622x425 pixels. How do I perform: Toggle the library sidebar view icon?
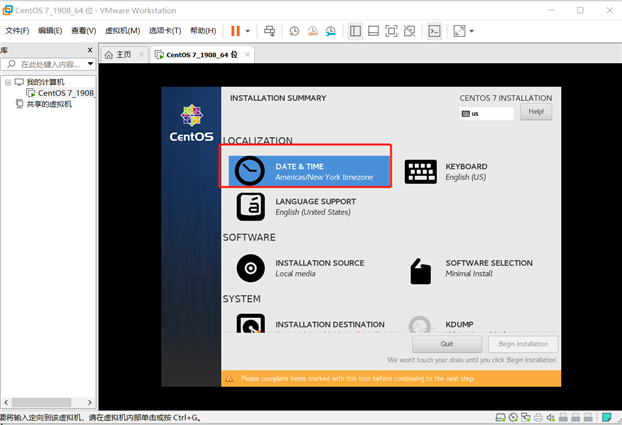(x=355, y=31)
